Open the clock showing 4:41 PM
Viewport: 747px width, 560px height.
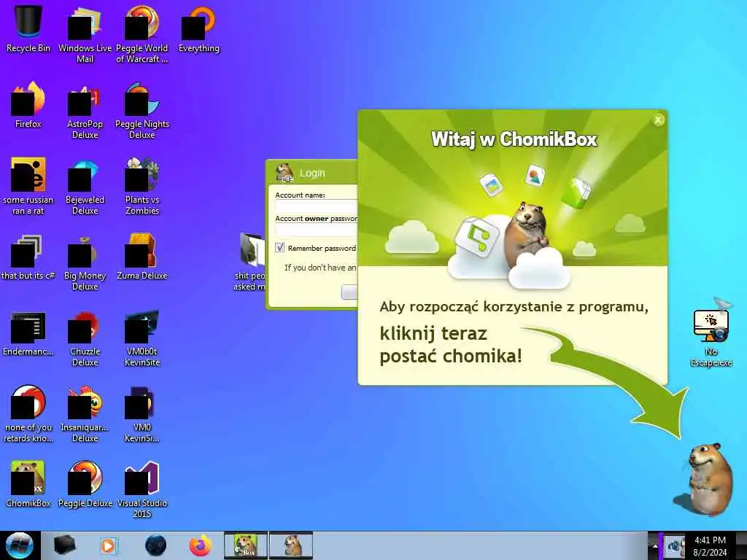pyautogui.click(x=710, y=546)
